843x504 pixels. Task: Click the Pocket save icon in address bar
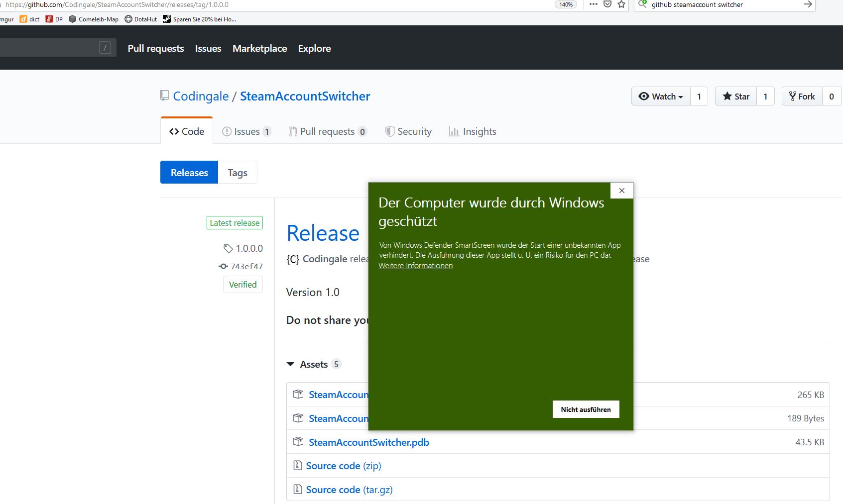[607, 4]
